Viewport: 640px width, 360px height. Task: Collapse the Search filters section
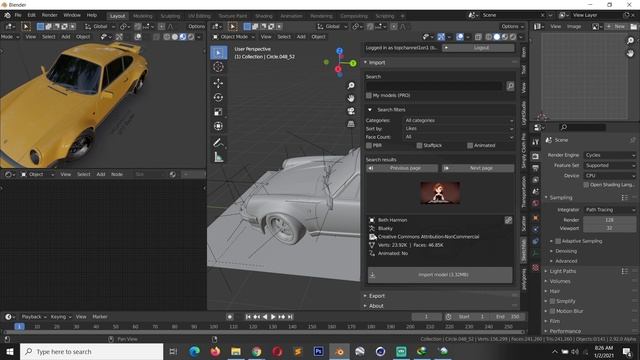370,110
